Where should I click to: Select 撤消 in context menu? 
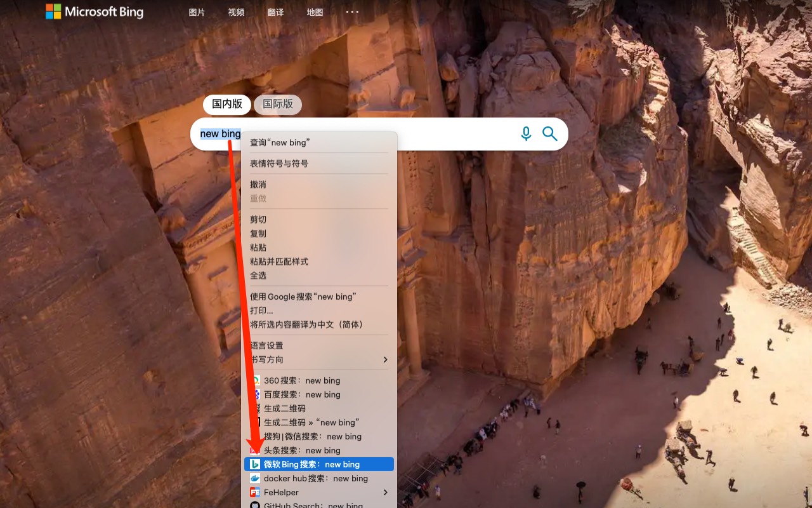point(319,184)
